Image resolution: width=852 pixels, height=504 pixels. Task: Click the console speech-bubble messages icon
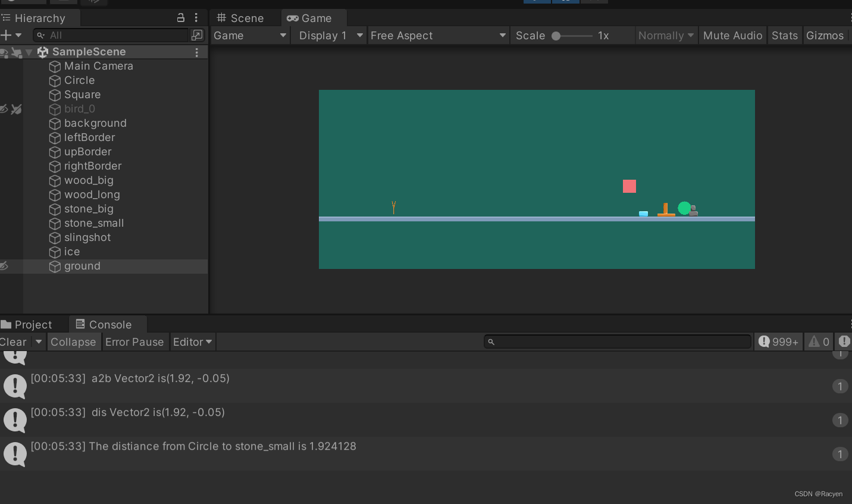tap(764, 342)
